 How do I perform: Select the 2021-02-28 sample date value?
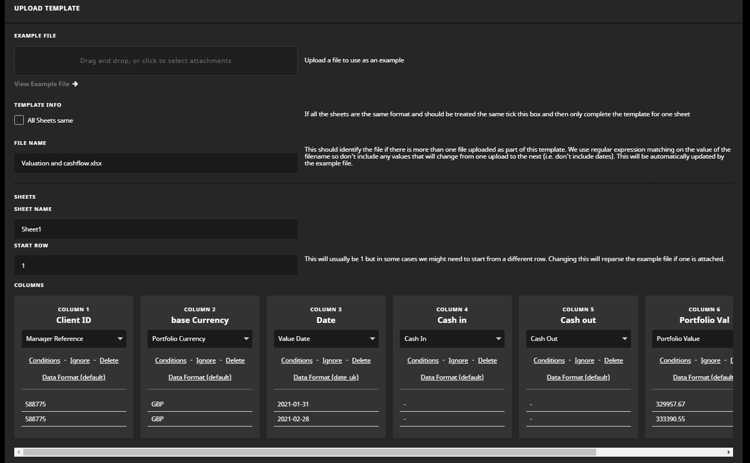tap(293, 419)
